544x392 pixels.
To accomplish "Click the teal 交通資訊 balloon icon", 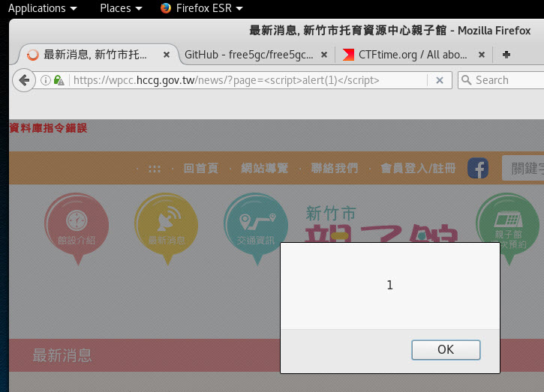I will 256,229.
